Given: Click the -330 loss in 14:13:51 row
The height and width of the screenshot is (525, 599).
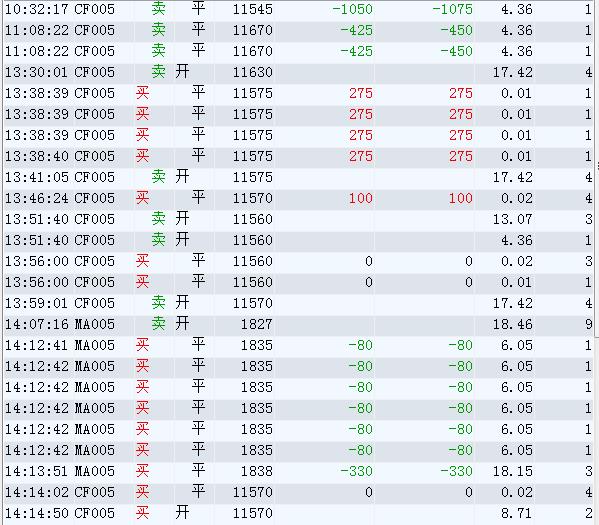Looking at the screenshot, I should [356, 471].
